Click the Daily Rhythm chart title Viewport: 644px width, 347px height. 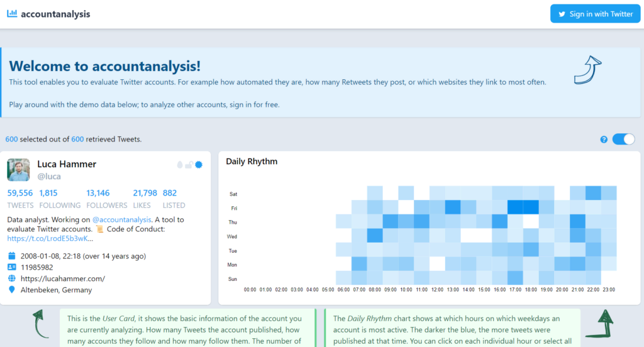point(252,162)
